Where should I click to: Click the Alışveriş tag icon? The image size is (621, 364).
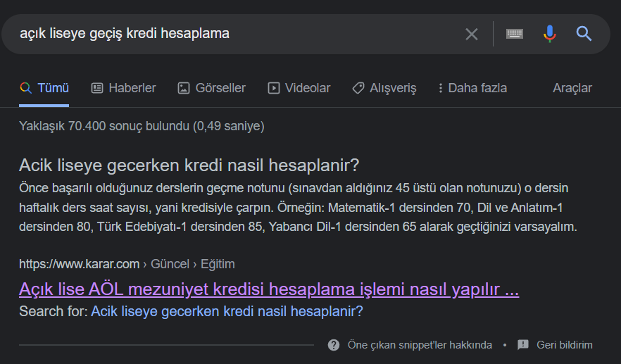click(358, 88)
